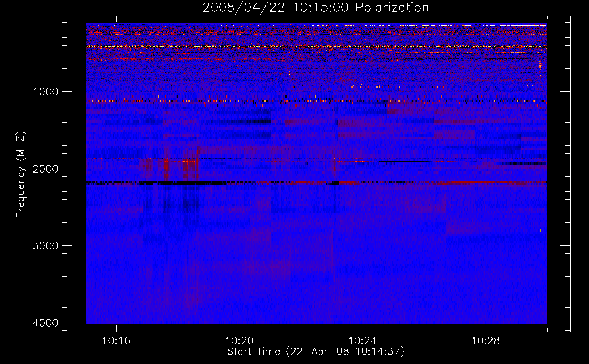
Task: Click the "10:16" time tick label
Action: [116, 341]
